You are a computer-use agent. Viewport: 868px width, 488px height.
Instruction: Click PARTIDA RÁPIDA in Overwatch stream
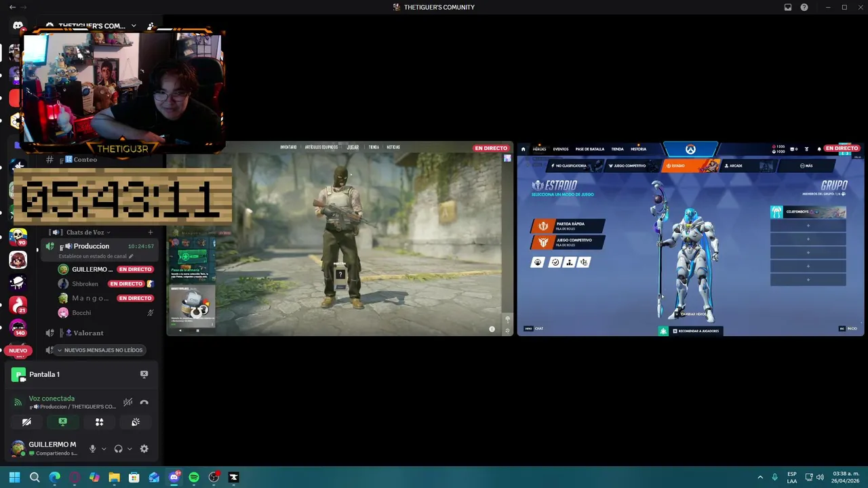pyautogui.click(x=568, y=225)
